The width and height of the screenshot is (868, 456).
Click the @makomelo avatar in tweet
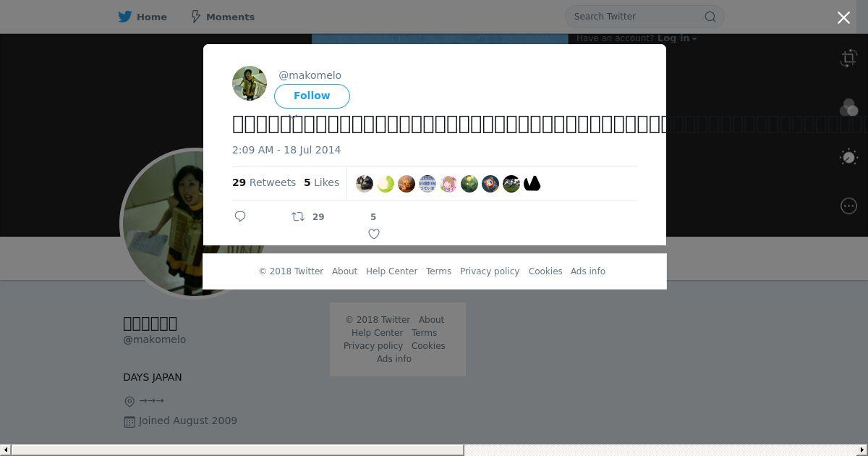point(250,83)
